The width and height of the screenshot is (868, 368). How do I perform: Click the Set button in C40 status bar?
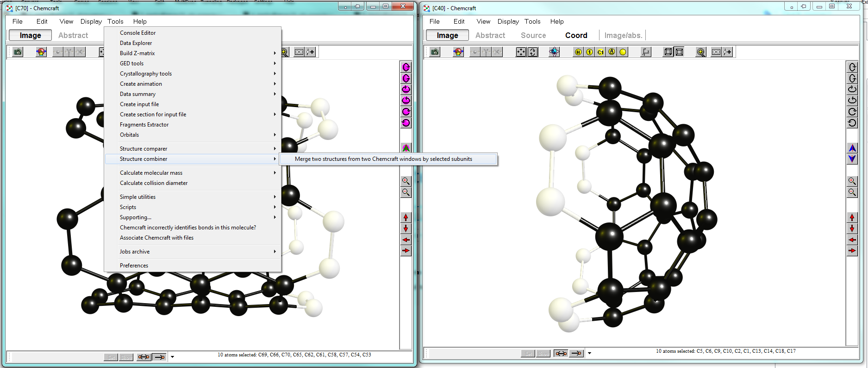tap(528, 354)
